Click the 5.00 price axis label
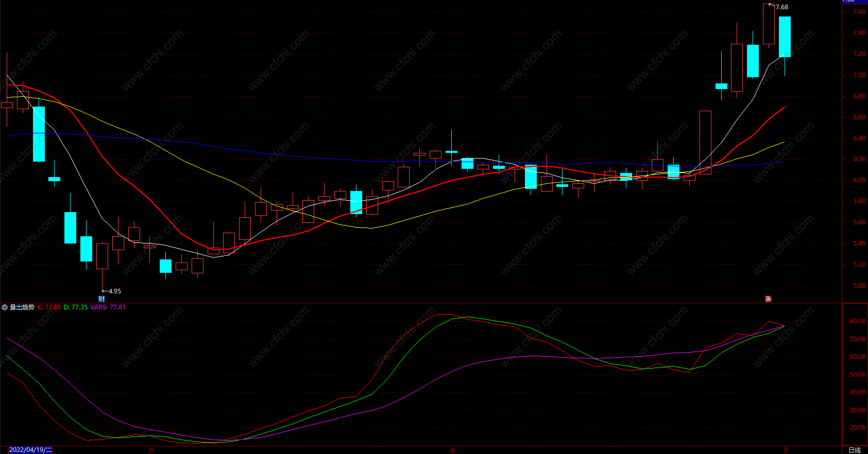Screen dimensions: 868x454 coord(859,286)
